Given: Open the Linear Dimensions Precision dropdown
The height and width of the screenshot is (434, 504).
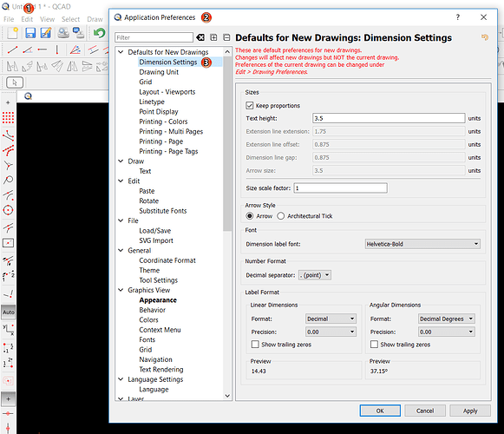Looking at the screenshot, I should [331, 332].
